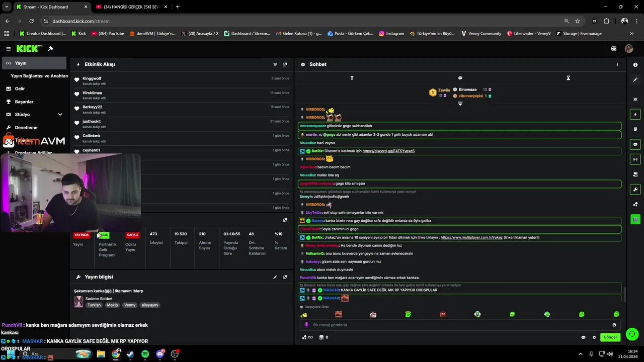This screenshot has width=644, height=362.
Task: Switch to the HANGİSİ GERÇEK YouTube tab
Action: click(132, 7)
